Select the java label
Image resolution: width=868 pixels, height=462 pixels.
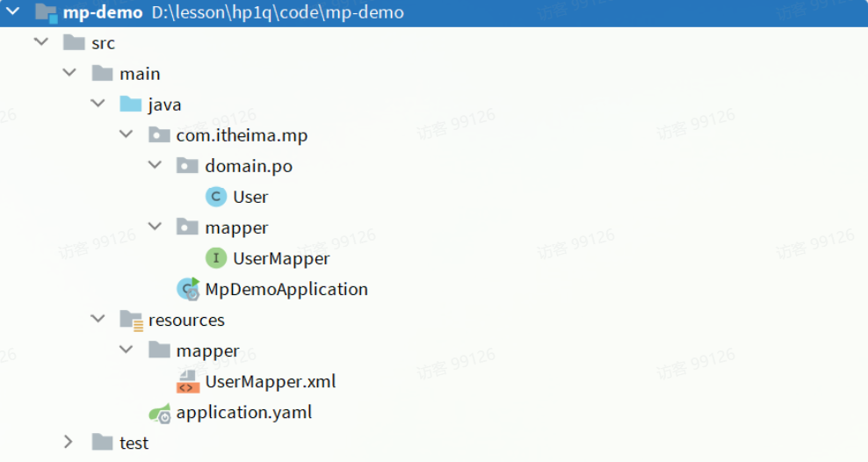click(x=164, y=105)
